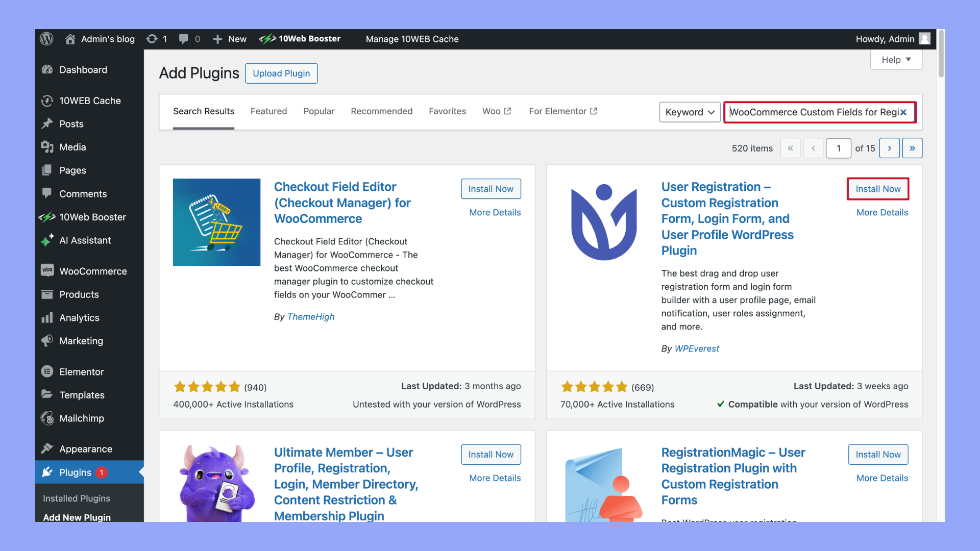Click the WordPress logo icon

coord(46,39)
